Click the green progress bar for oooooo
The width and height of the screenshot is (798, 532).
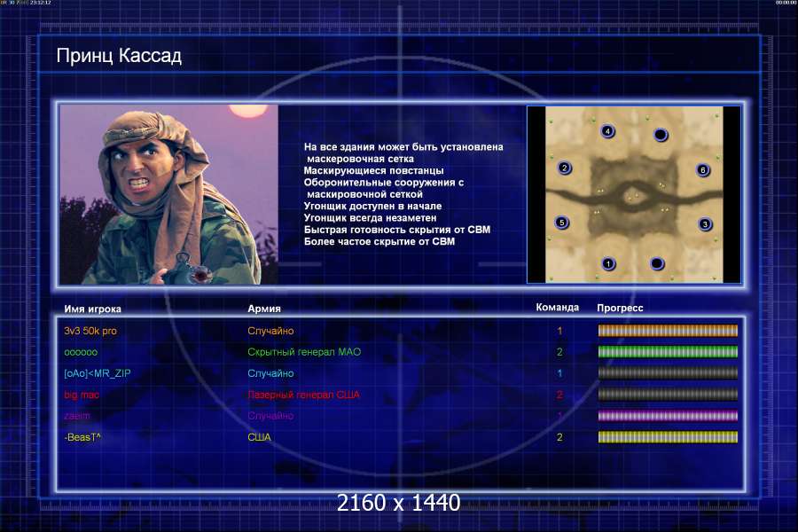pos(668,352)
